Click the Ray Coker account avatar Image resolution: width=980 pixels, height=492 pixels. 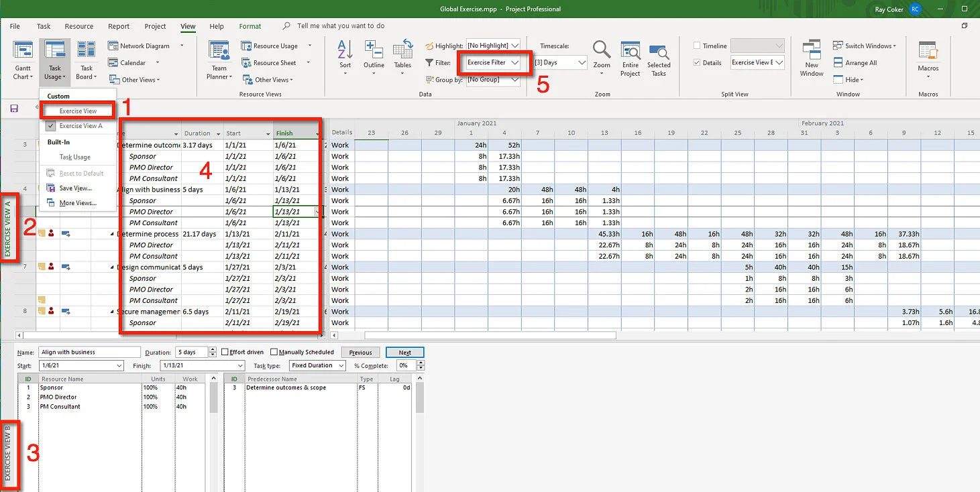[x=915, y=9]
